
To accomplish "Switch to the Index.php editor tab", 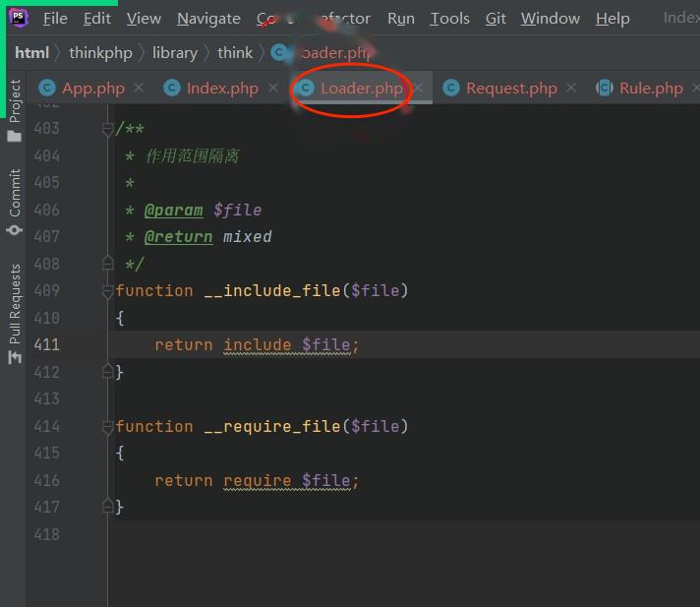I will pyautogui.click(x=222, y=88).
